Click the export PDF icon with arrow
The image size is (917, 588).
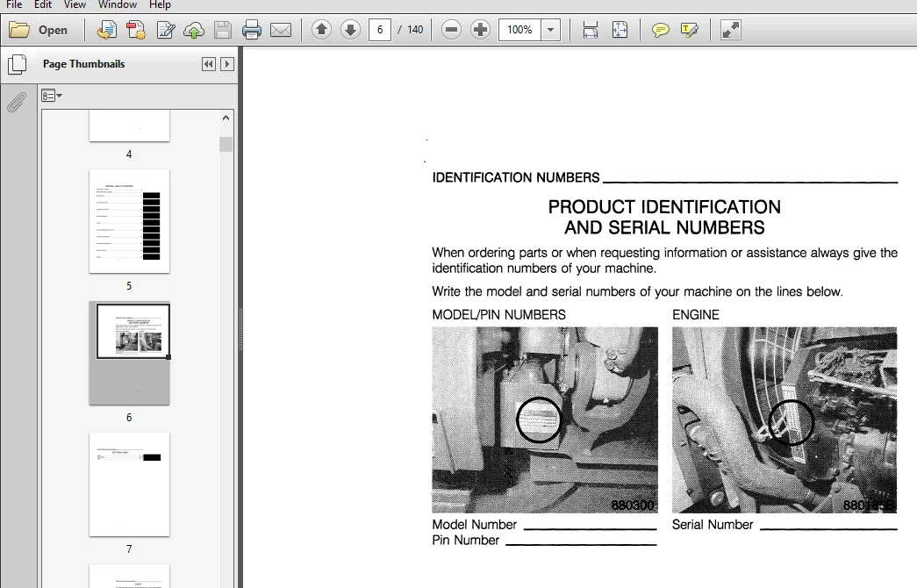[106, 30]
